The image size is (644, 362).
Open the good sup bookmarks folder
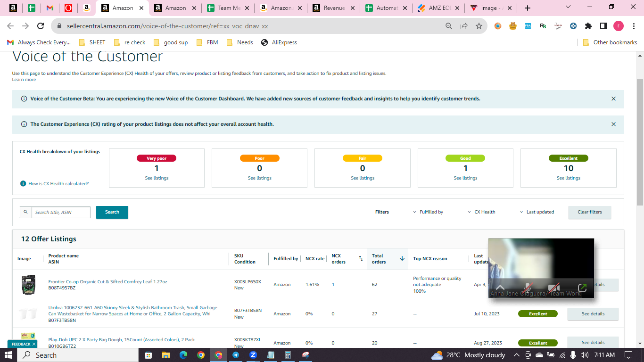pyautogui.click(x=170, y=42)
